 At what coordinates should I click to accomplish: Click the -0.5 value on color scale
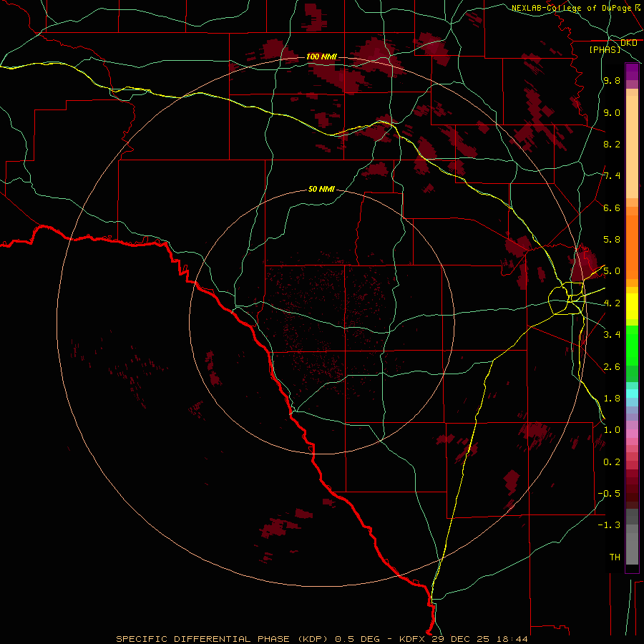pyautogui.click(x=609, y=494)
